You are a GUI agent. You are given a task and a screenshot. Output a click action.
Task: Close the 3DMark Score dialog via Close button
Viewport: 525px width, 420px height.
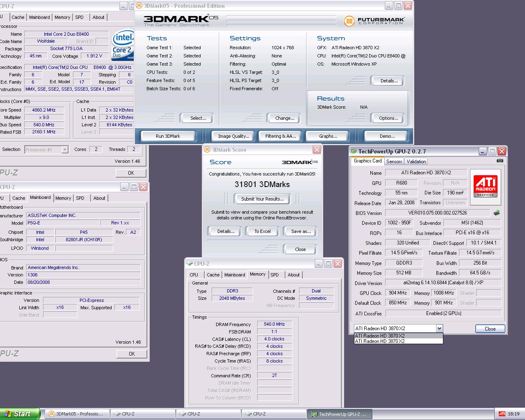click(x=300, y=249)
